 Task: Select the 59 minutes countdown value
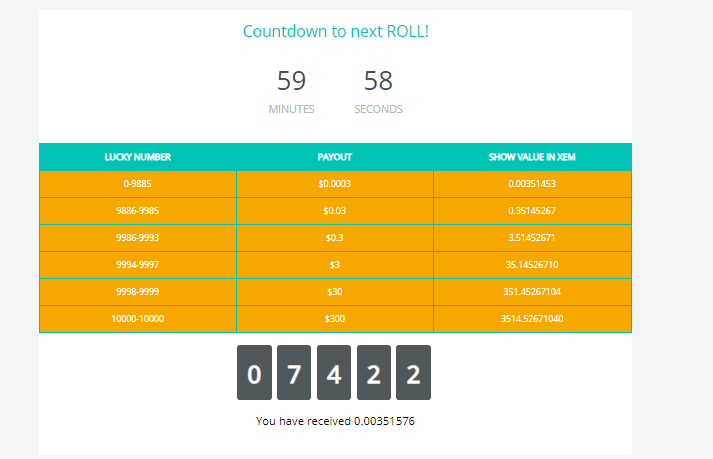(291, 81)
